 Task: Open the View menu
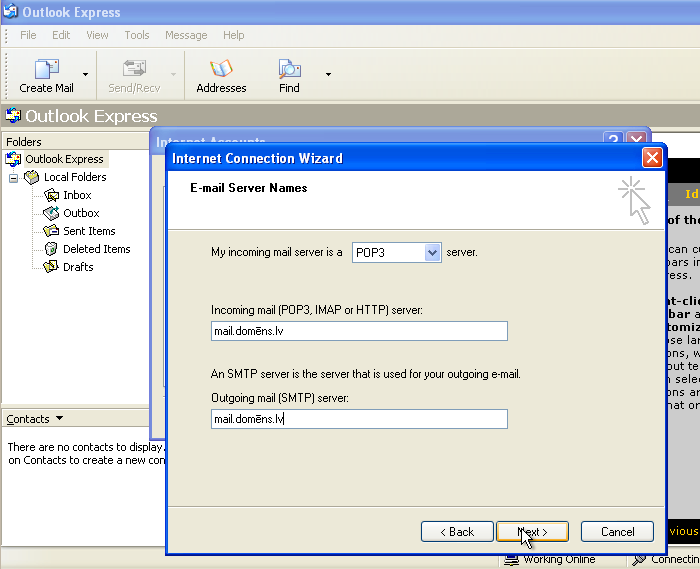click(x=97, y=35)
